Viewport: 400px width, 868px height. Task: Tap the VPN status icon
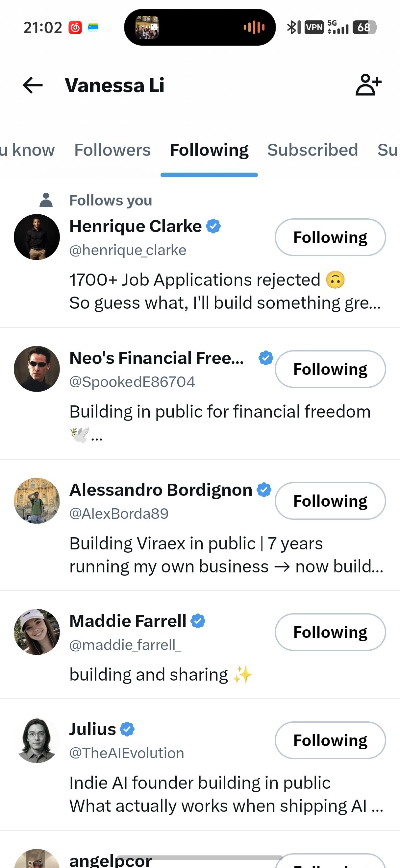pyautogui.click(x=314, y=27)
